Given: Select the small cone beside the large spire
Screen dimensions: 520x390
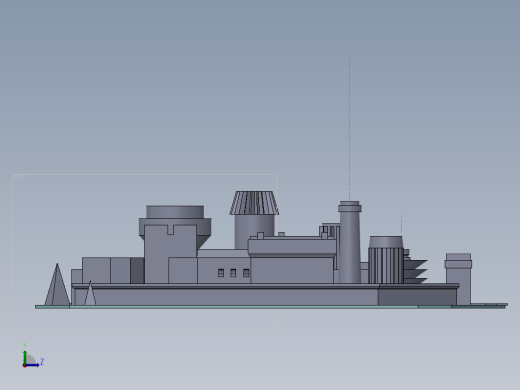Looking at the screenshot, I should [x=90, y=293].
